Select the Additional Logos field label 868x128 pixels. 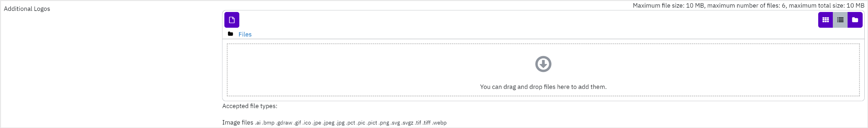(x=27, y=9)
